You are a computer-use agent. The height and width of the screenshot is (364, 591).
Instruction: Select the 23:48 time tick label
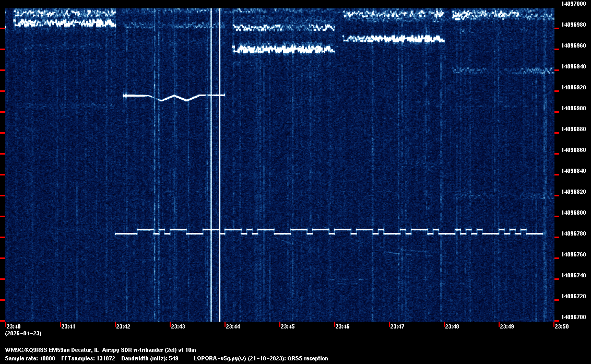click(452, 326)
